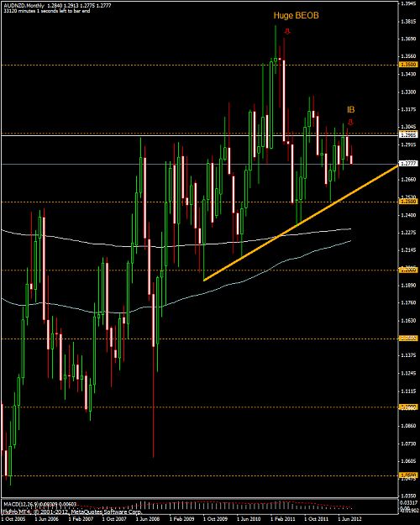Click the "1 Jun 2010" date label
The width and height of the screenshot is (420, 525).
[x=249, y=518]
